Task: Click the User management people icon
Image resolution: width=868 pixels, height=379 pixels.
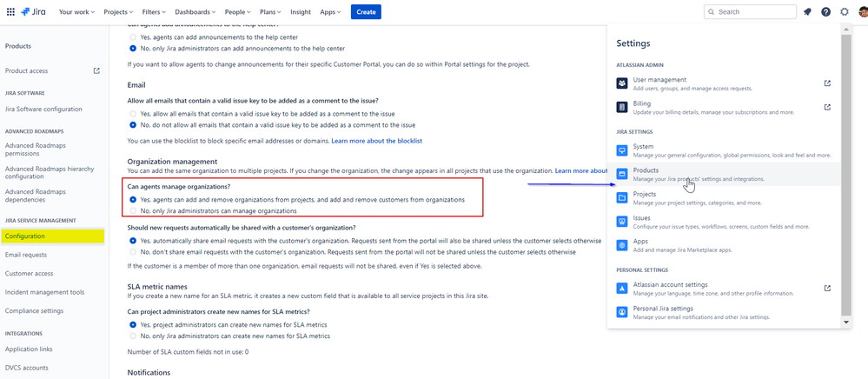Action: (621, 83)
